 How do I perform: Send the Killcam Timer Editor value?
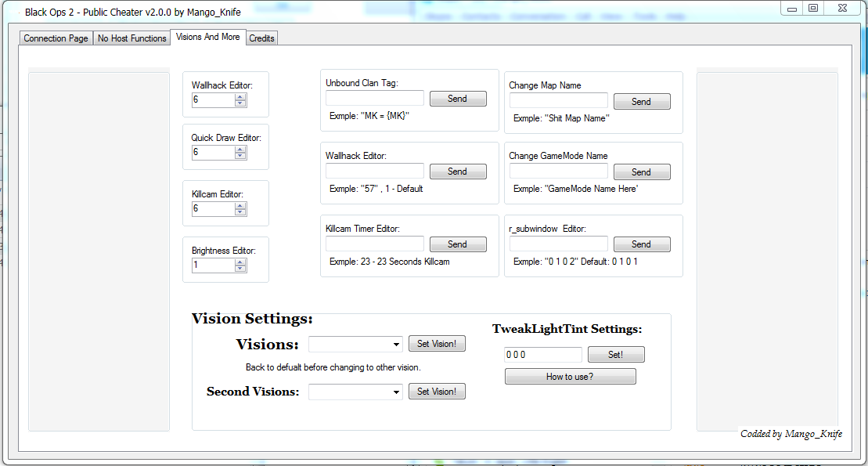click(x=458, y=244)
